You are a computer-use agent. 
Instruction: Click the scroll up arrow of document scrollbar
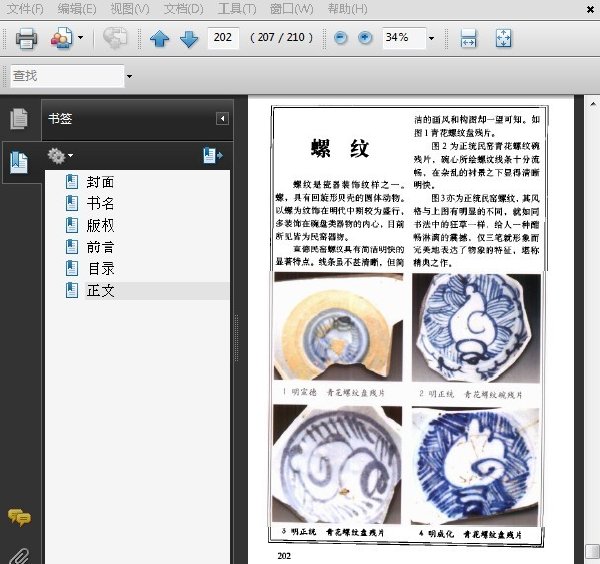pos(593,104)
